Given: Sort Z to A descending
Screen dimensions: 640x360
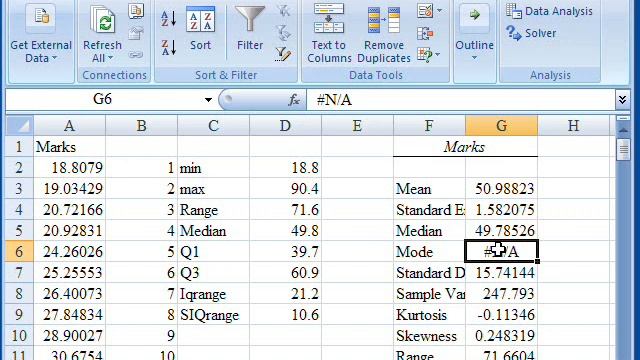Looking at the screenshot, I should [x=169, y=47].
